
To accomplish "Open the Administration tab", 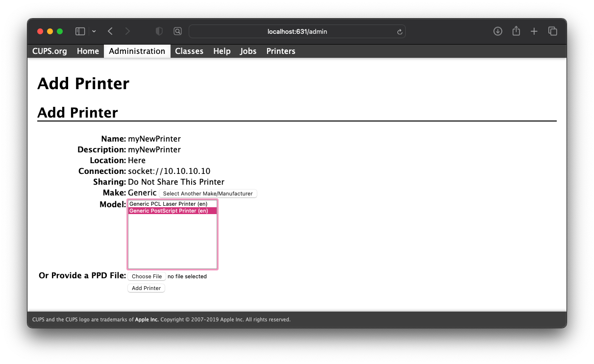I will tap(137, 51).
